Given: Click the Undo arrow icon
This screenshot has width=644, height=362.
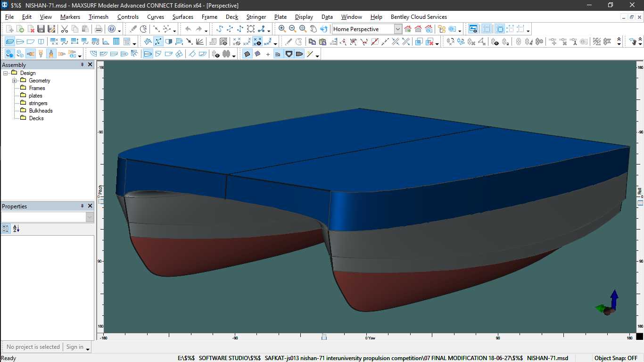Looking at the screenshot, I should click(x=189, y=29).
